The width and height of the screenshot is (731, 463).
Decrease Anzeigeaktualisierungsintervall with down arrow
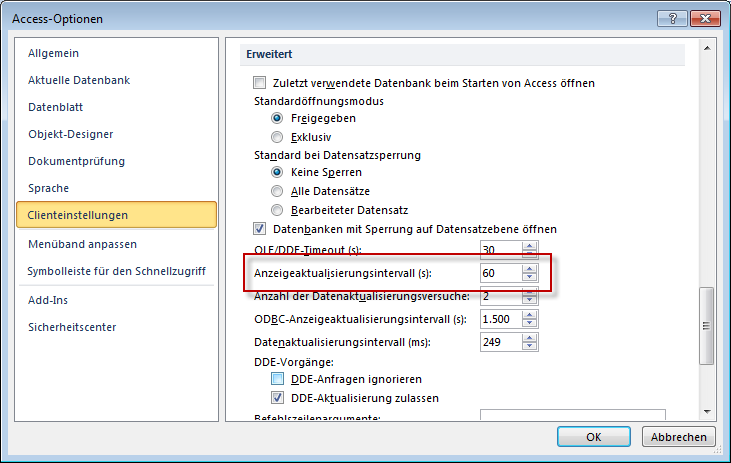tap(529, 278)
